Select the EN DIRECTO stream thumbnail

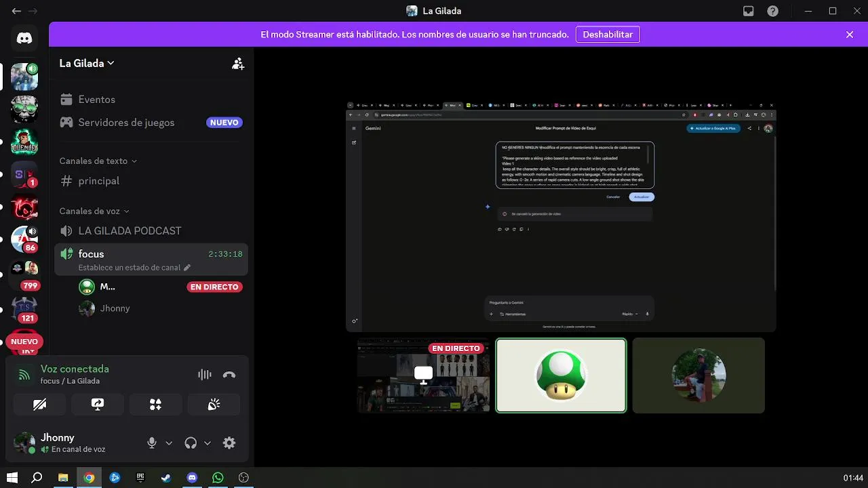click(x=423, y=375)
